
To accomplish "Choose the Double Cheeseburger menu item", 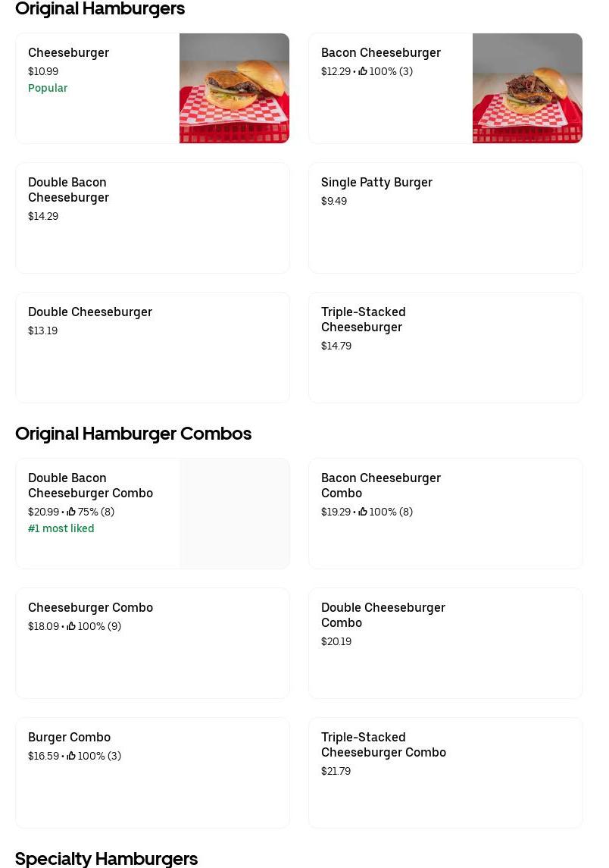I will point(90,312).
